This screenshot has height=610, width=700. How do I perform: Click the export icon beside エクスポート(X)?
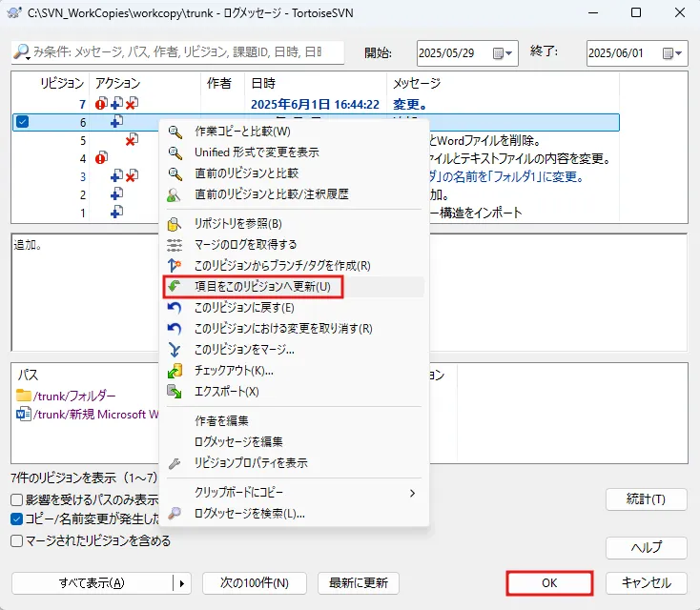(175, 392)
